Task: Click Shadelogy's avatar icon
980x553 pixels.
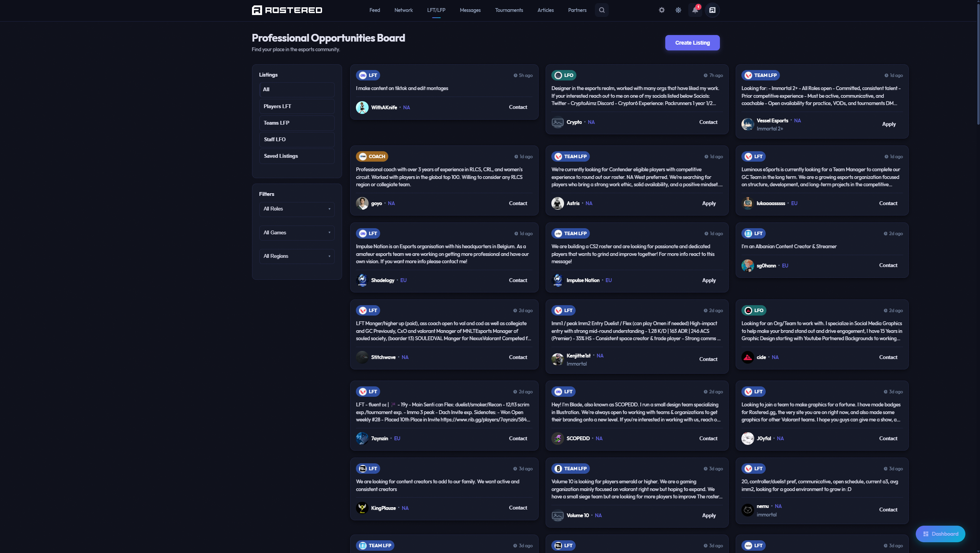Action: point(362,280)
